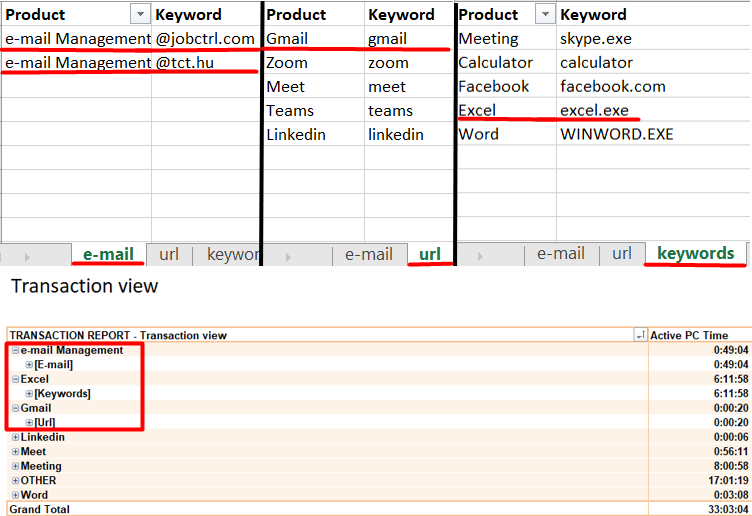Select the active green e-mail sheet tab

coord(108,254)
